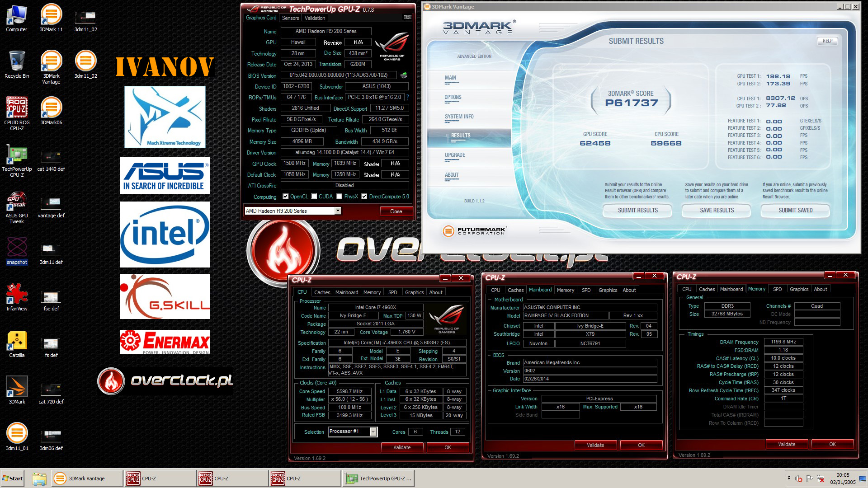Click Validate in CPU-Z processor window
The width and height of the screenshot is (868, 488).
[402, 447]
